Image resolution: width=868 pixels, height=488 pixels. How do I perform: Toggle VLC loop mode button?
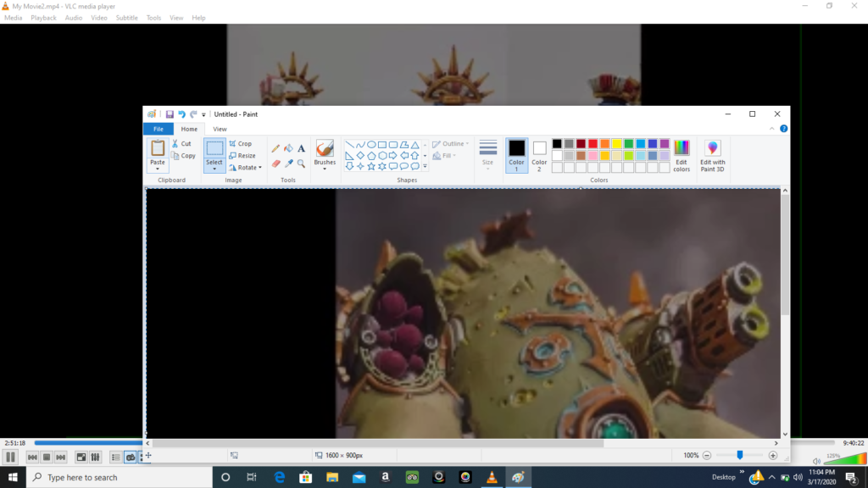click(x=130, y=457)
